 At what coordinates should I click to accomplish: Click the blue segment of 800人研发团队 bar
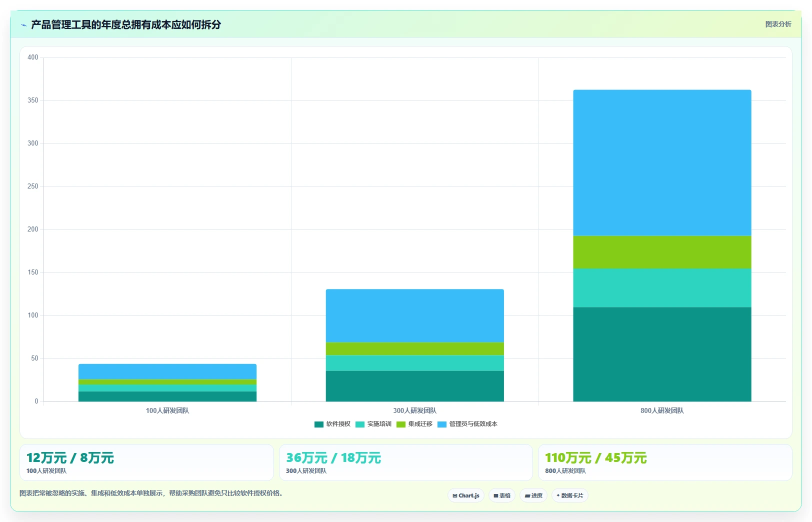pos(662,162)
